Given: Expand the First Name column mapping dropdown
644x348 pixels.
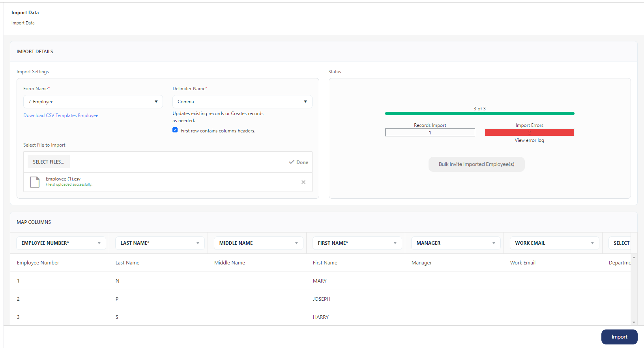Looking at the screenshot, I should tap(357, 243).
